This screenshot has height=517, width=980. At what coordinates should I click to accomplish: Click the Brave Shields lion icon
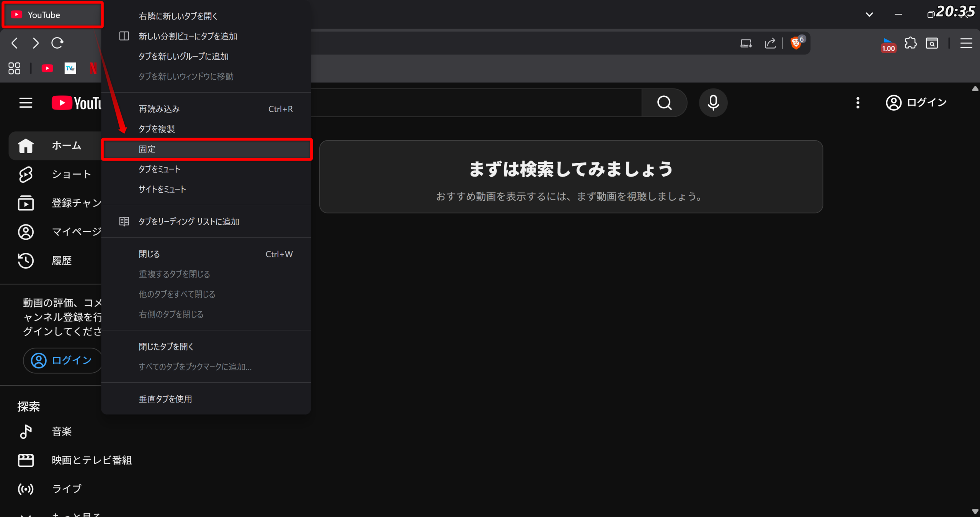[x=796, y=43]
